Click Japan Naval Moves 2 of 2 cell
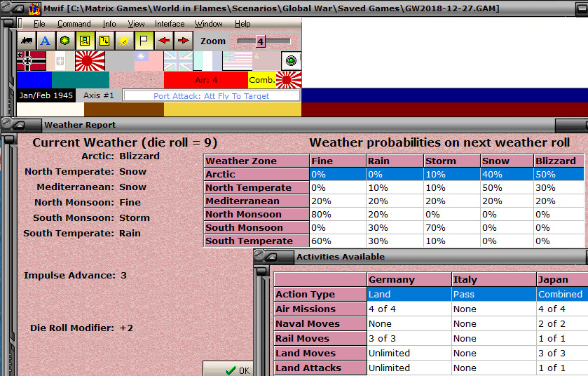Image resolution: width=588 pixels, height=376 pixels. [563, 323]
